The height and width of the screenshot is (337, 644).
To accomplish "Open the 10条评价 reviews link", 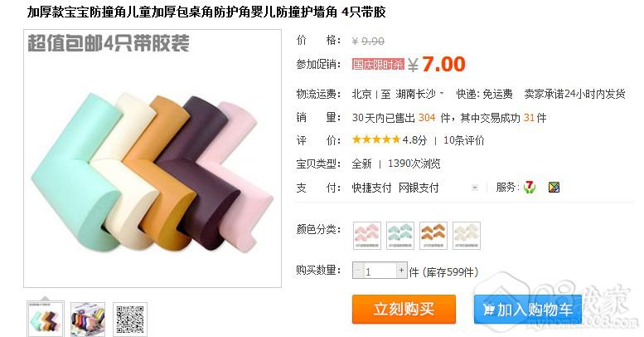I will click(x=463, y=140).
